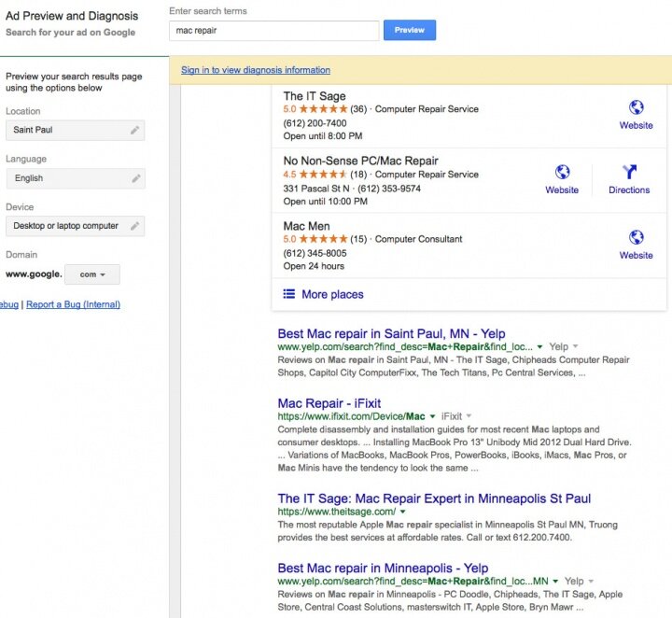Screen dimensions: 672x618
Task: Open the More places link
Action: click(x=332, y=294)
